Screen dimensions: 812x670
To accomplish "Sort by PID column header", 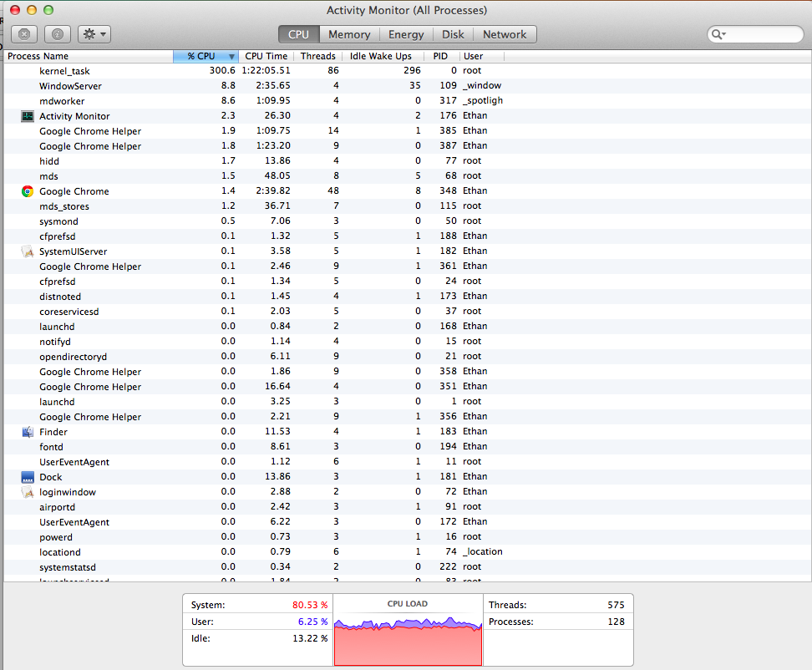I will point(441,56).
